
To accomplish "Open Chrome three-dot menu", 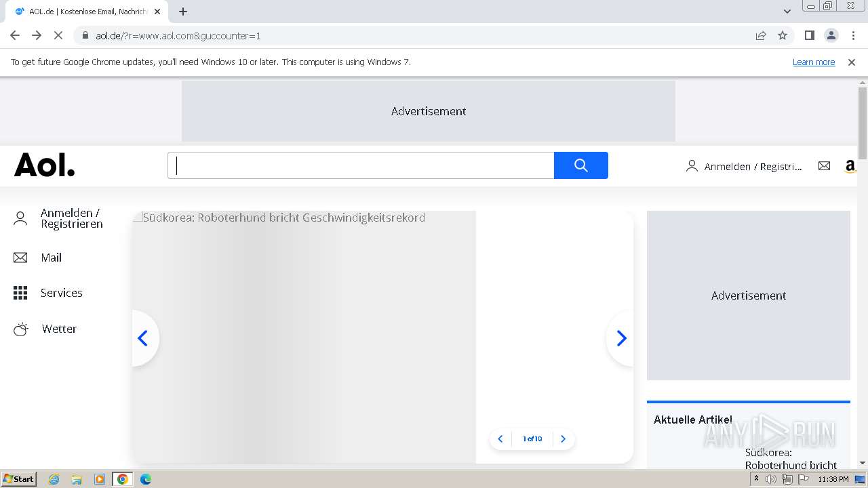I will point(854,35).
